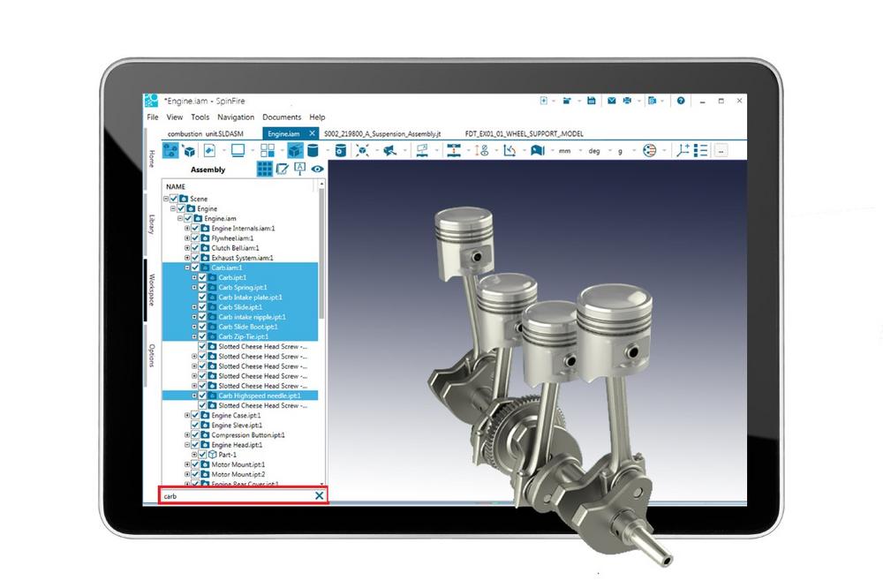
Task: Switch to the combustion unit.SLDASM tab
Action: click(x=203, y=133)
